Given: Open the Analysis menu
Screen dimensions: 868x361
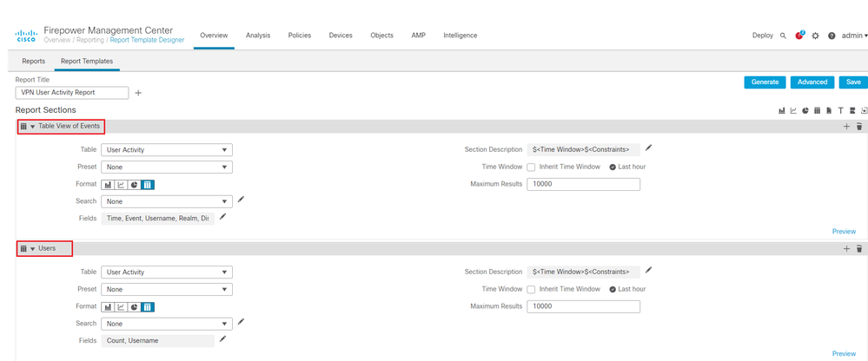Looking at the screenshot, I should coord(258,36).
